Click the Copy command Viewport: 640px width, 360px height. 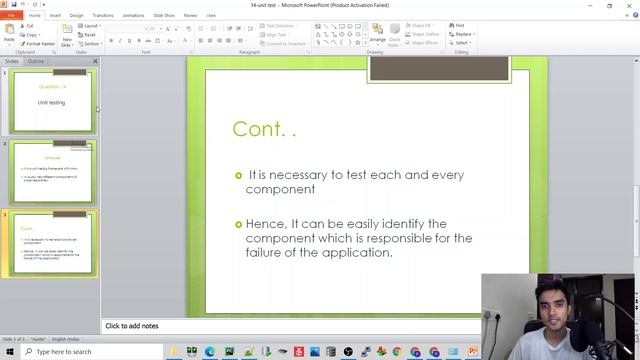30,35
